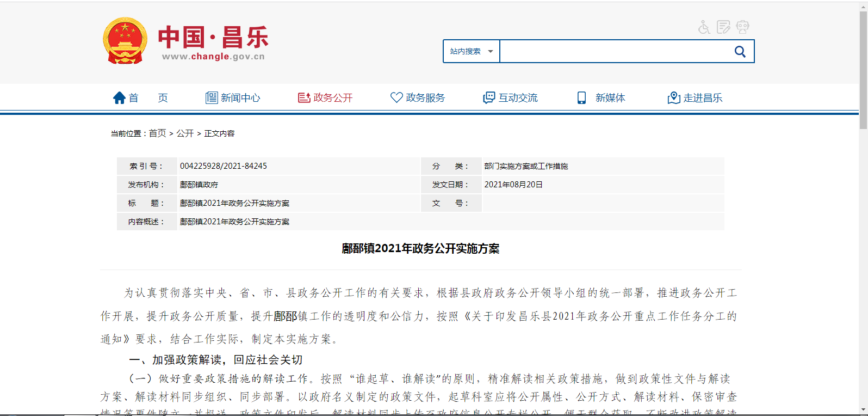Click the scrollbar down arrow

click(x=863, y=410)
